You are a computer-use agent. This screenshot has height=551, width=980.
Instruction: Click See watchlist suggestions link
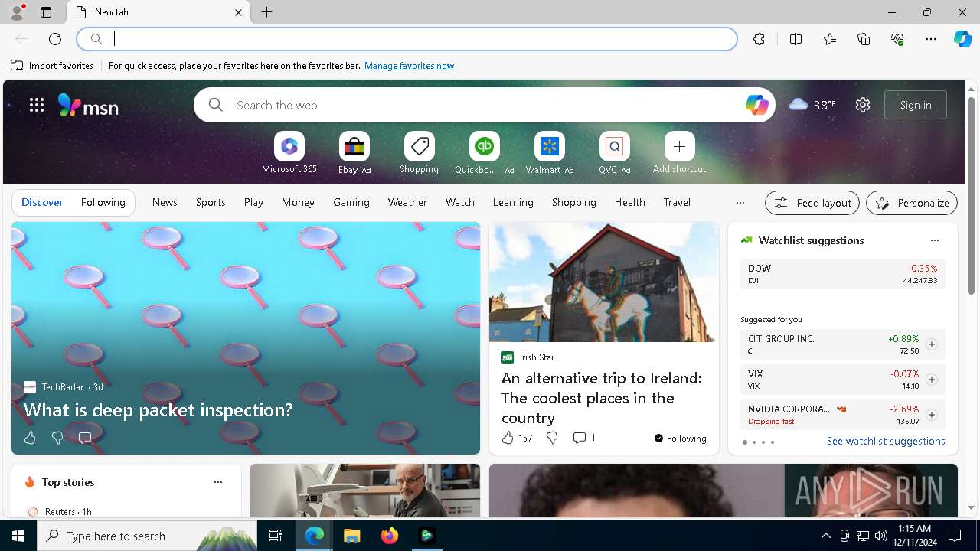point(886,441)
